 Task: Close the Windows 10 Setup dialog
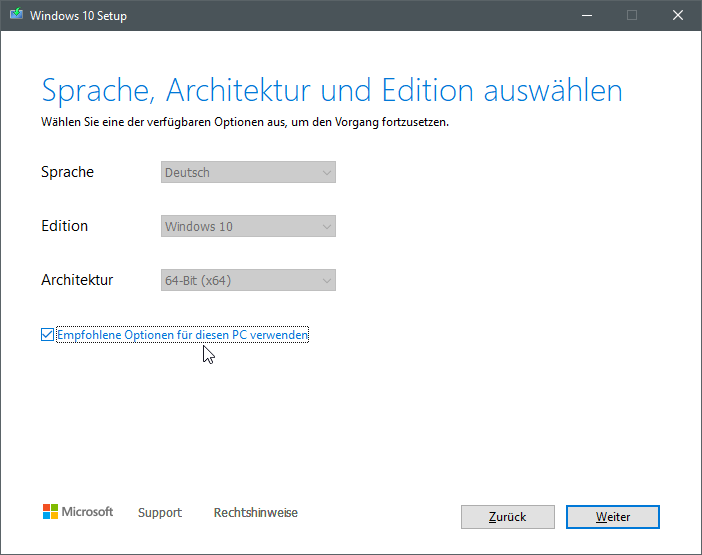pos(678,16)
